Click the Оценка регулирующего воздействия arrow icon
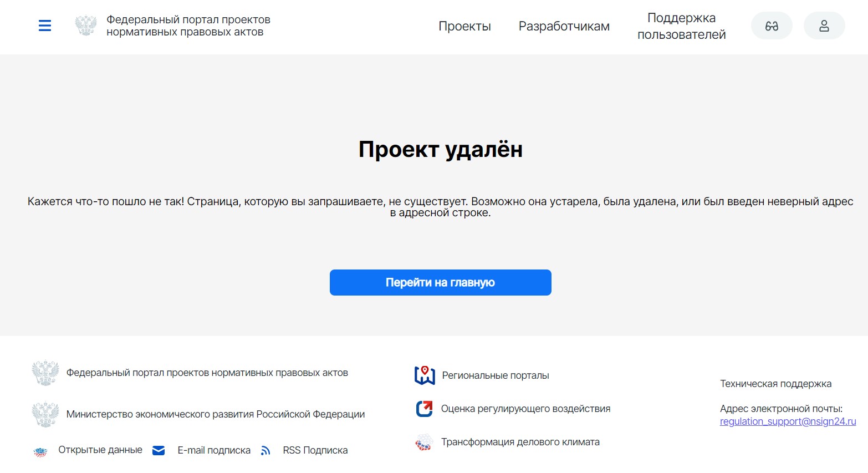The height and width of the screenshot is (473, 868). (x=424, y=409)
